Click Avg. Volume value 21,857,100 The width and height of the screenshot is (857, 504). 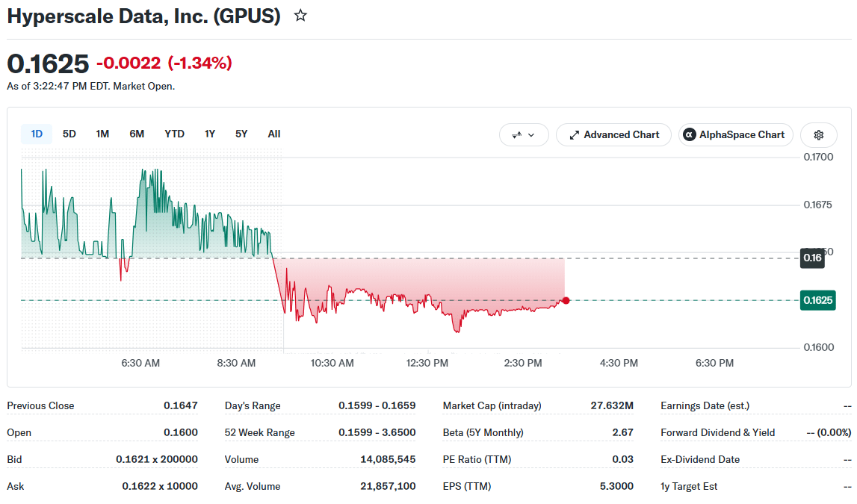point(388,486)
